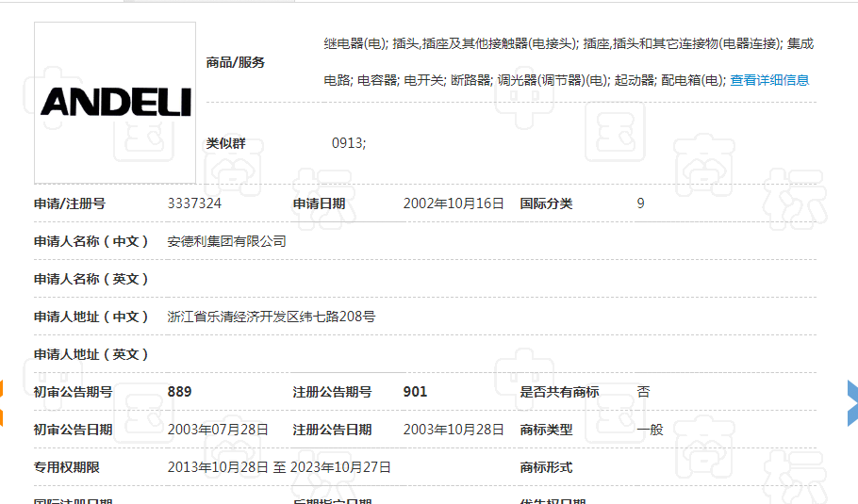858x504 pixels.
Task: Click the 初审公告日期 label
Action: (74, 430)
